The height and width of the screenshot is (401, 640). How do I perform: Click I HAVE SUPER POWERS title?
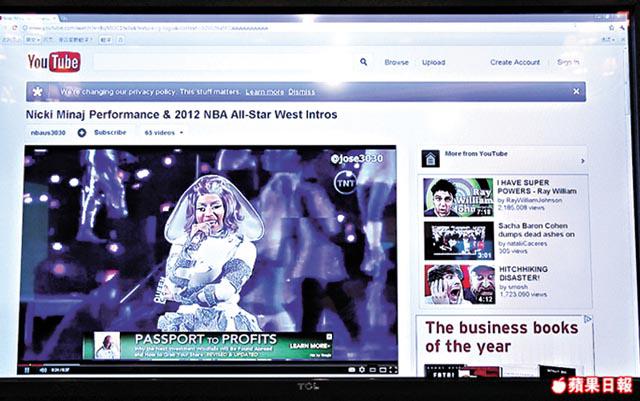coord(537,187)
